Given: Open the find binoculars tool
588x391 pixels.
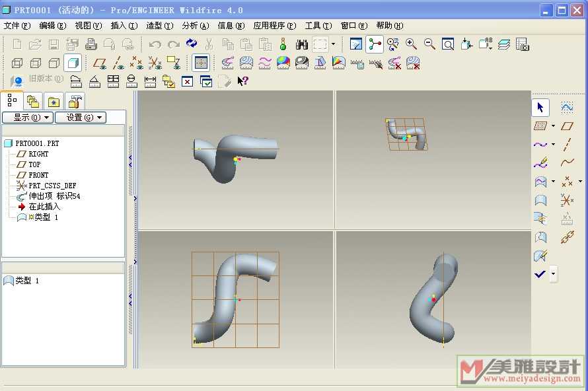Looking at the screenshot, I should pyautogui.click(x=301, y=45).
